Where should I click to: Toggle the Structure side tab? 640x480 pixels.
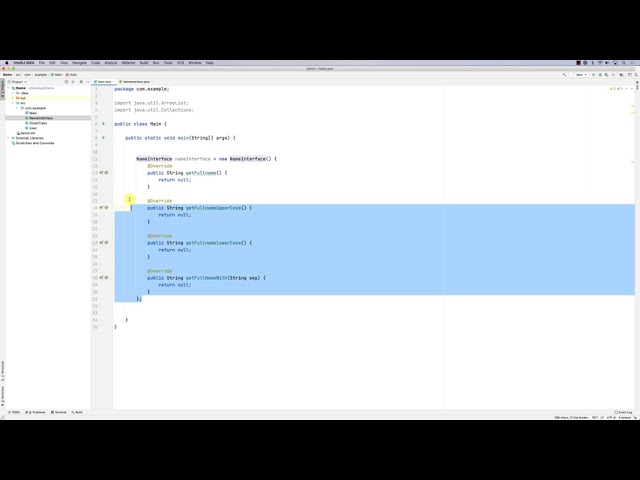[2, 371]
